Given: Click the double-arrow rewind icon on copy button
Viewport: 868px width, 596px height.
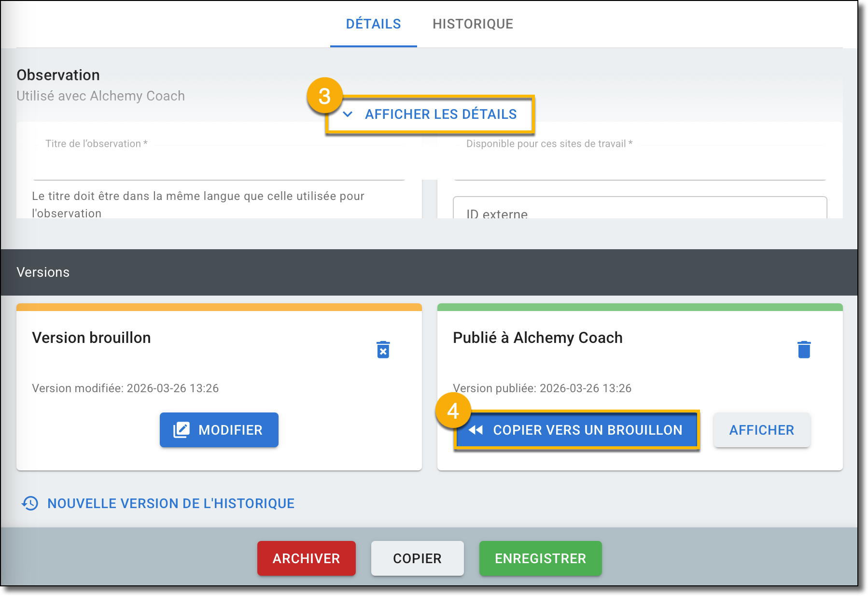Looking at the screenshot, I should 476,430.
